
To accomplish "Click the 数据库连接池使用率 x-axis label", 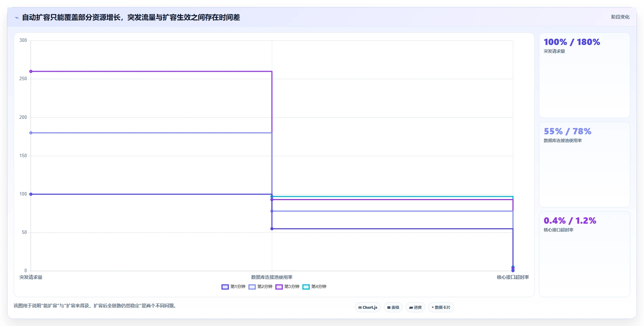I will click(272, 277).
